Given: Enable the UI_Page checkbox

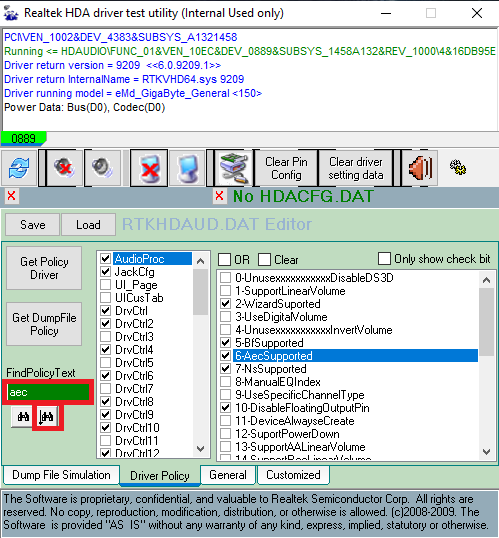Looking at the screenshot, I should [105, 285].
